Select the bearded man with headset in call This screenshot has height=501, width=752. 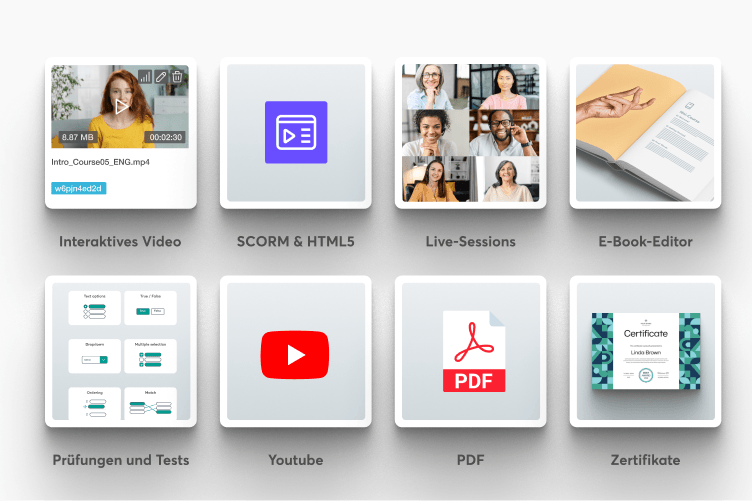[x=504, y=133]
